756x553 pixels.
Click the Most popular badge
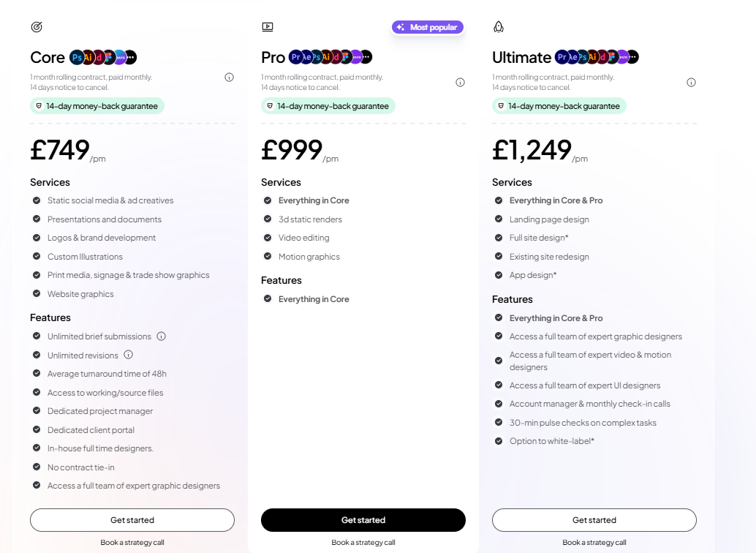pyautogui.click(x=428, y=27)
